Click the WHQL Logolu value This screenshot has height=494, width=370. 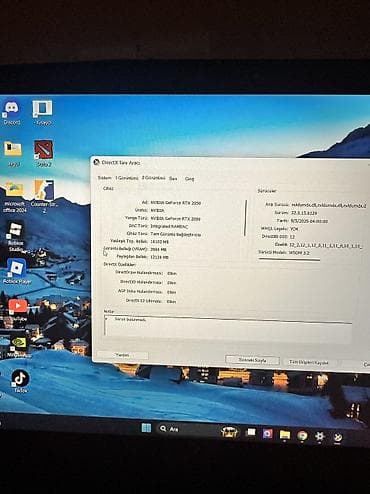[x=294, y=229]
